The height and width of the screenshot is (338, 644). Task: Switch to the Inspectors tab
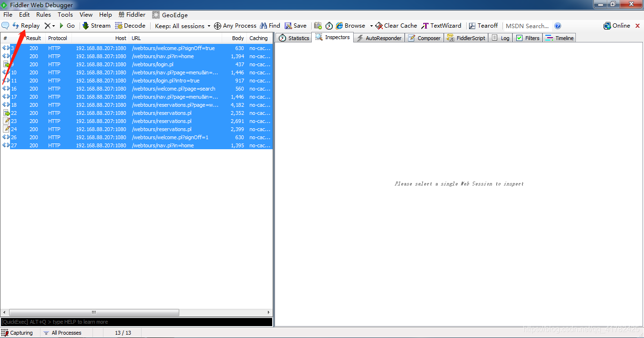(333, 37)
